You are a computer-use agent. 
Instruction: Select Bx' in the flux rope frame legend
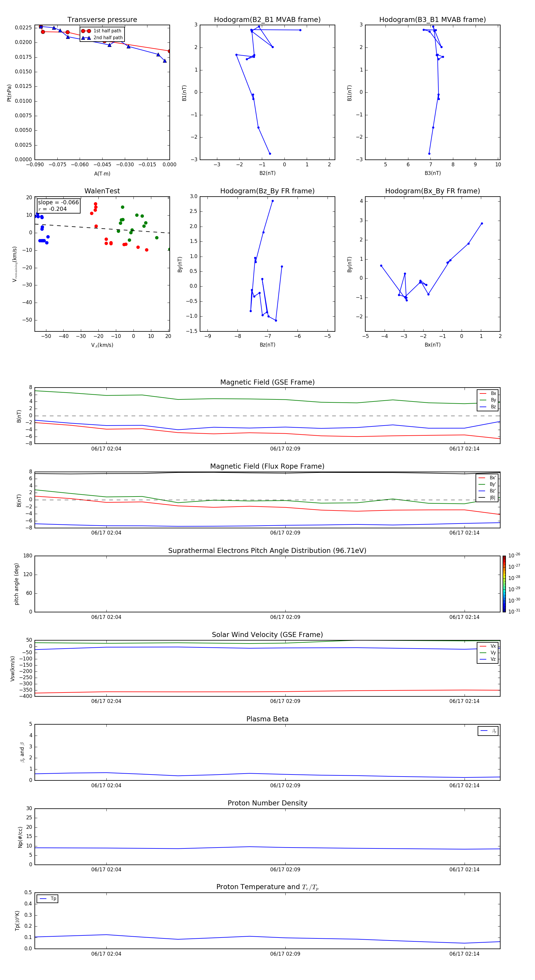pyautogui.click(x=487, y=478)
